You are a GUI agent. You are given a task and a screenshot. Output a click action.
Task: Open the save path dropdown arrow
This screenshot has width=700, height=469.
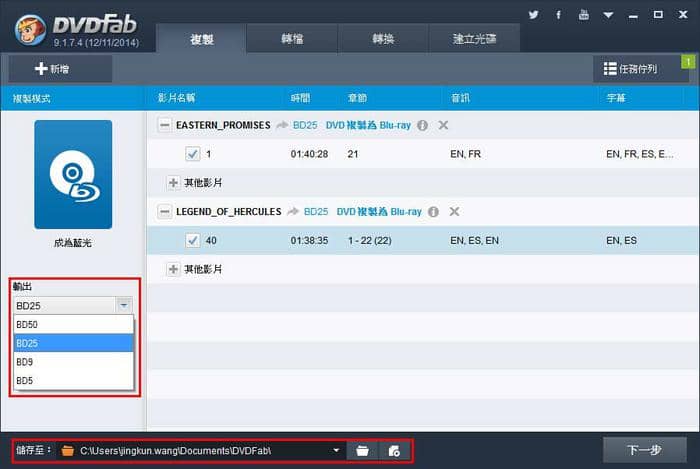tap(336, 451)
